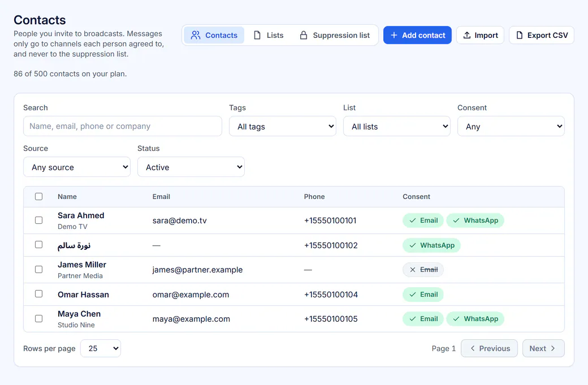
Task: Click the Email column header
Action: 161,196
